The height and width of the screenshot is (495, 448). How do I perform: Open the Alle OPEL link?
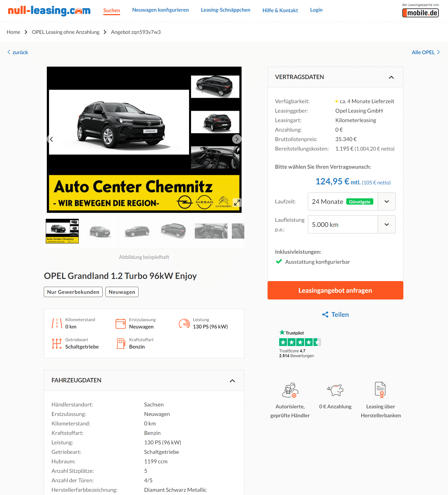426,52
